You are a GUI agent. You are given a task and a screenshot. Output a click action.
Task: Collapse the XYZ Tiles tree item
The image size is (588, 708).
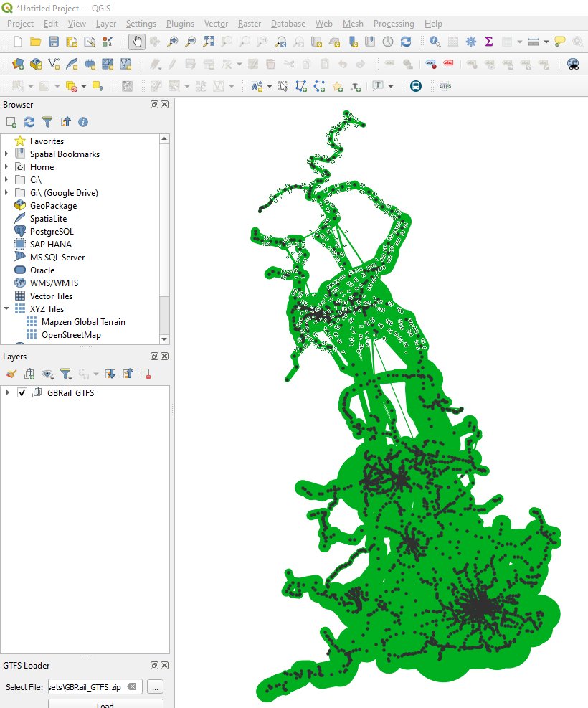point(6,308)
